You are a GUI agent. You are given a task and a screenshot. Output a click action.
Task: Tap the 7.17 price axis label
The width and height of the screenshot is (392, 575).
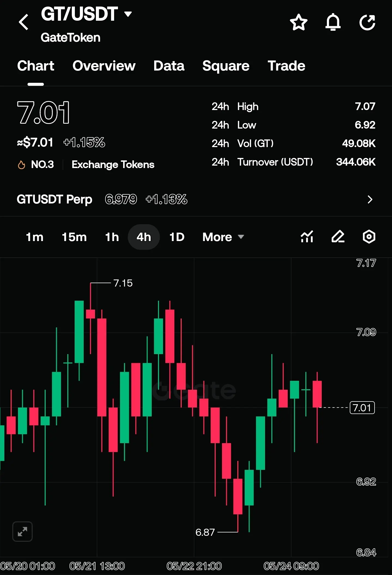[x=366, y=263]
